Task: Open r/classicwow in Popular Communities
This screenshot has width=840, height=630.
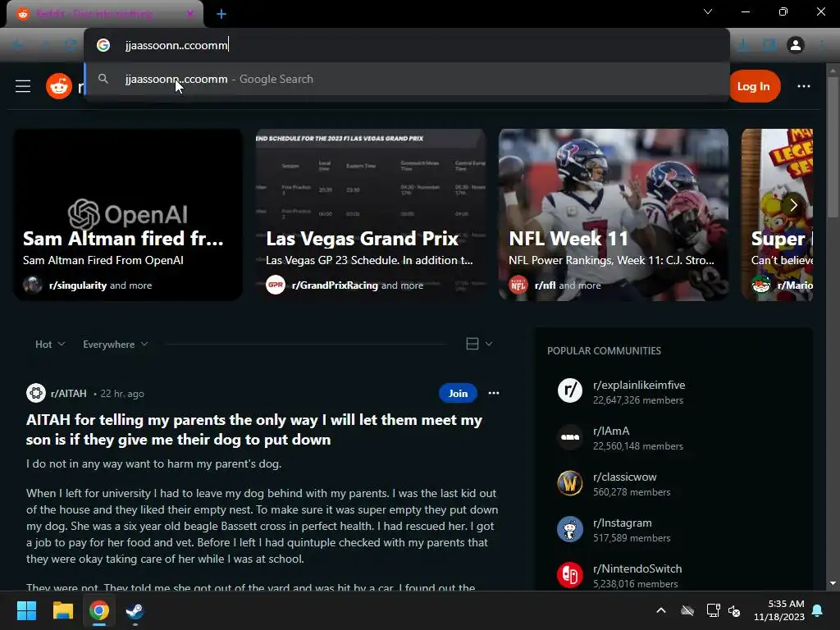Action: (624, 477)
